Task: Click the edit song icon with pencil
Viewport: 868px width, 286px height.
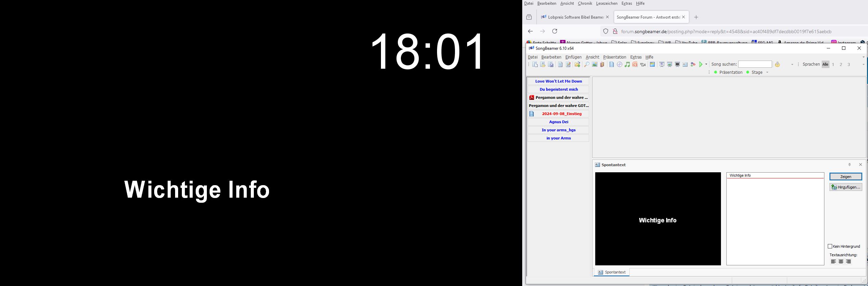Action: pos(568,64)
